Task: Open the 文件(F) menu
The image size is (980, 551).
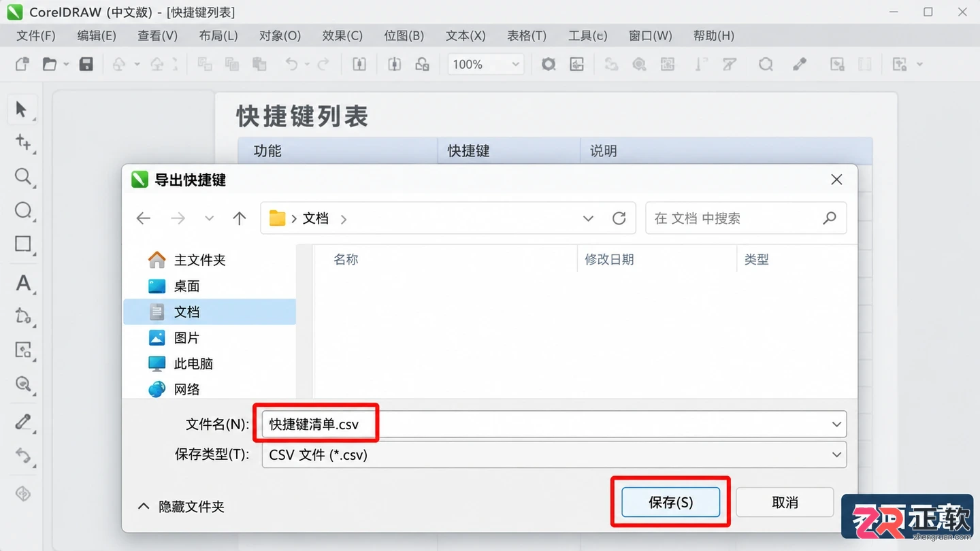Action: 36,35
